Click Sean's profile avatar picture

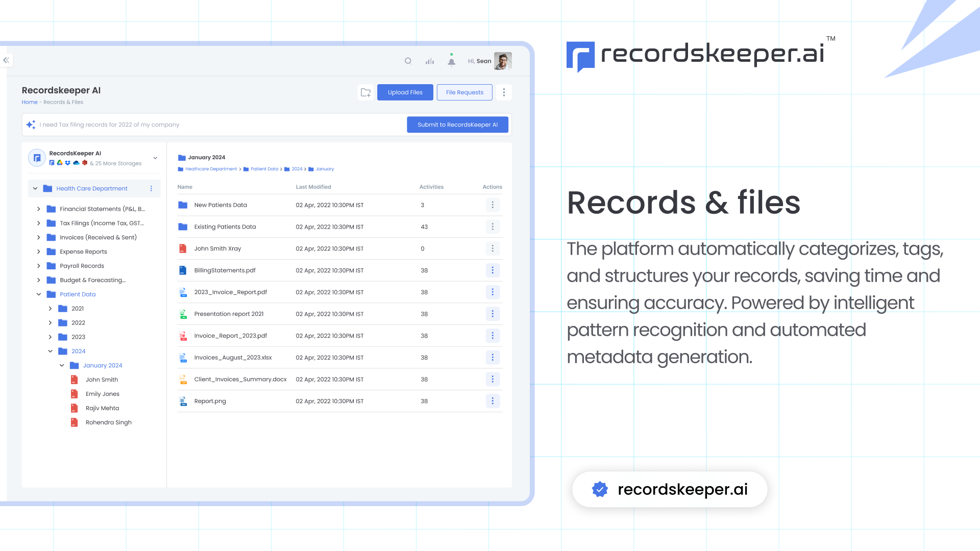(503, 61)
